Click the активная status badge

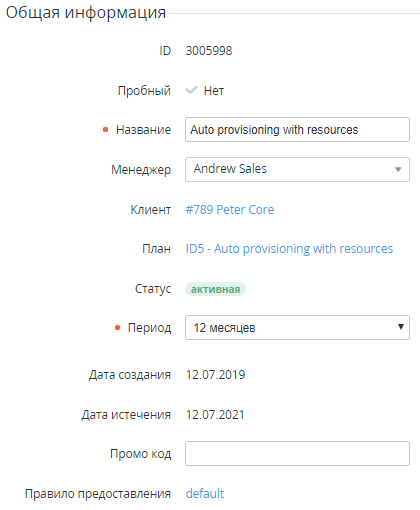tap(215, 289)
